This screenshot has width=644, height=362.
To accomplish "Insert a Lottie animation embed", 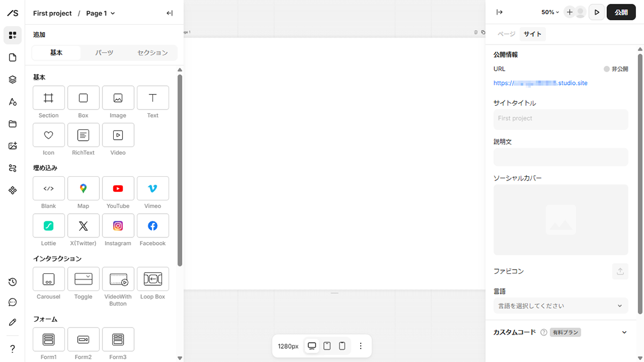I will pos(49,226).
